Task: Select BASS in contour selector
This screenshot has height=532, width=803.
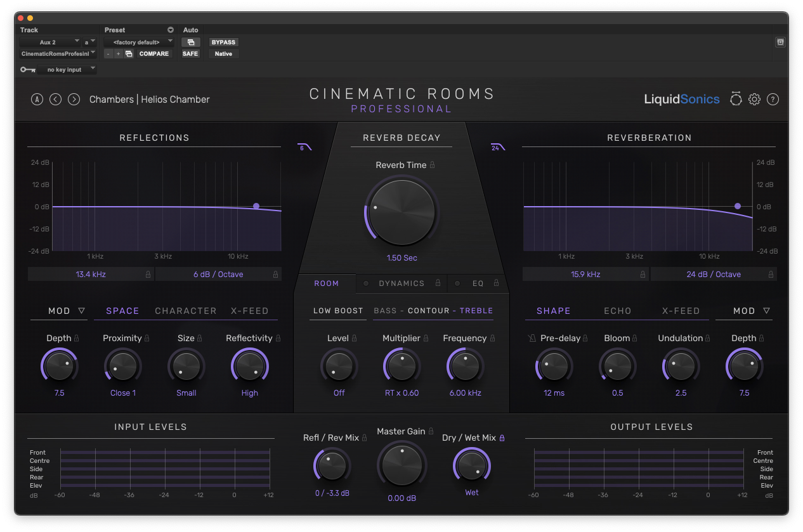Action: pyautogui.click(x=386, y=311)
